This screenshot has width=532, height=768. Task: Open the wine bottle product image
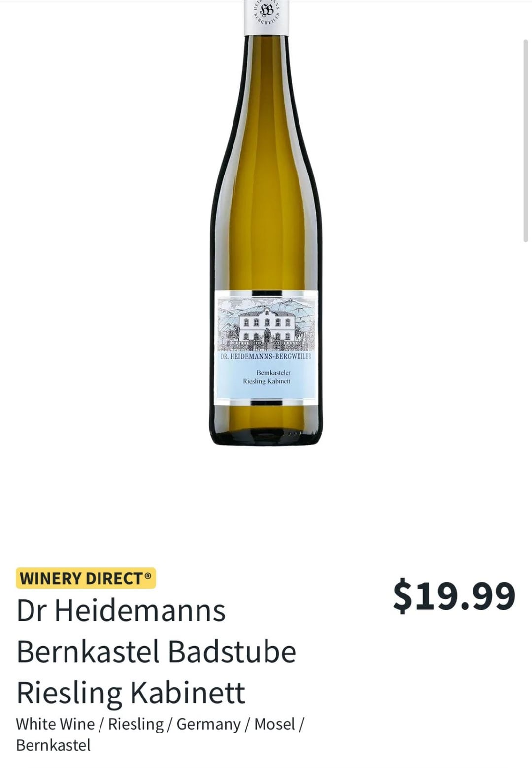(x=266, y=223)
